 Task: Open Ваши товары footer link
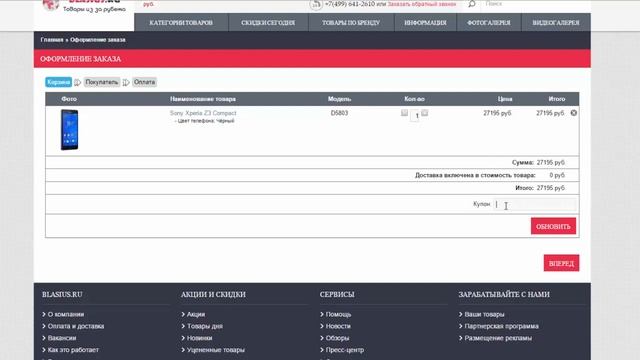484,314
